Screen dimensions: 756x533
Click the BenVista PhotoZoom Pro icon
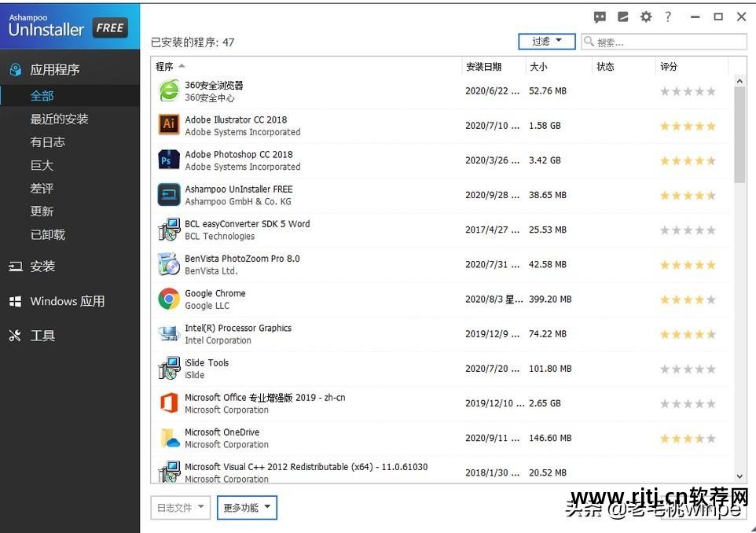[x=169, y=264]
